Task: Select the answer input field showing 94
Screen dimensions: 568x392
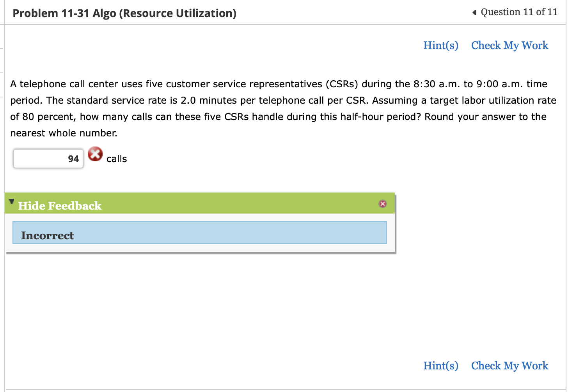Action: (x=48, y=158)
